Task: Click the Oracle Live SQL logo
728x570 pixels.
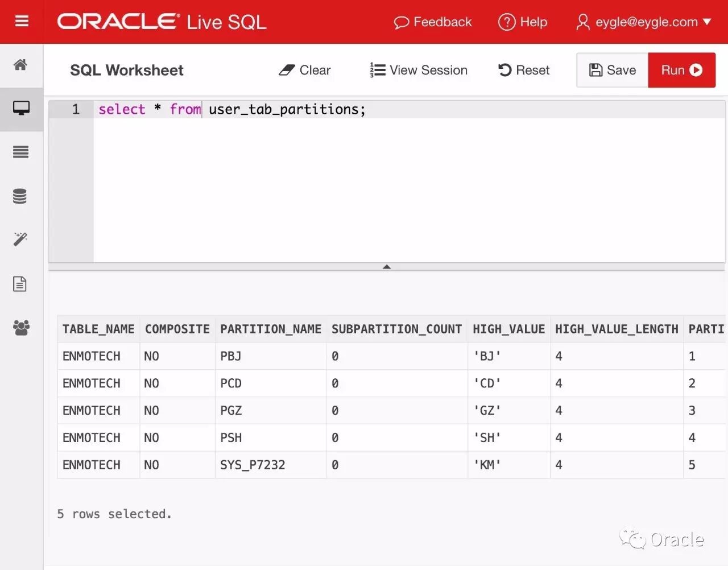Action: 162,22
